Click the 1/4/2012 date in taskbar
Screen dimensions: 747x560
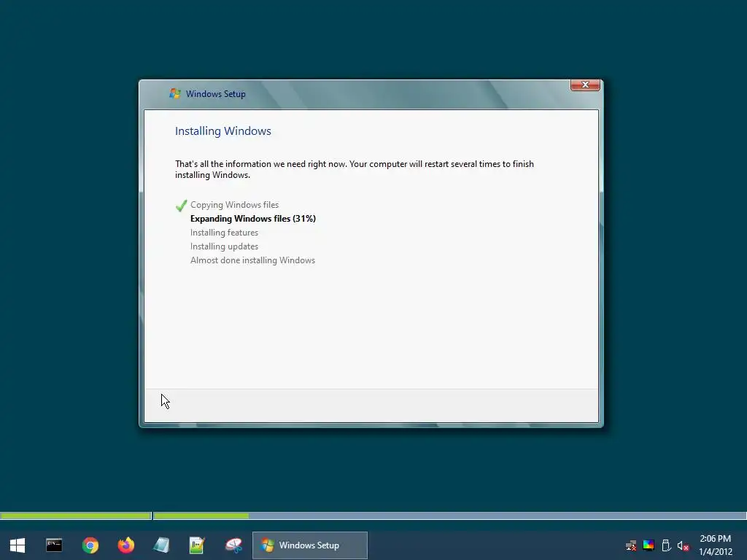716,552
